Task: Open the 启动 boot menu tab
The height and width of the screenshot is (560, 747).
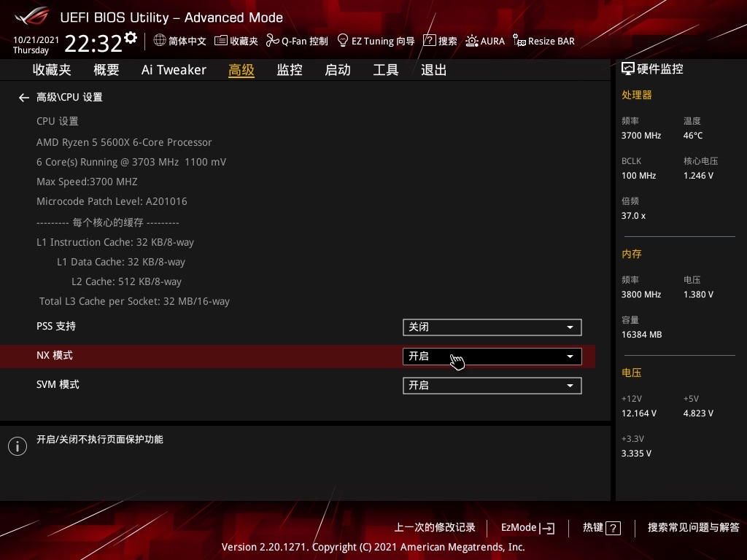Action: (337, 69)
